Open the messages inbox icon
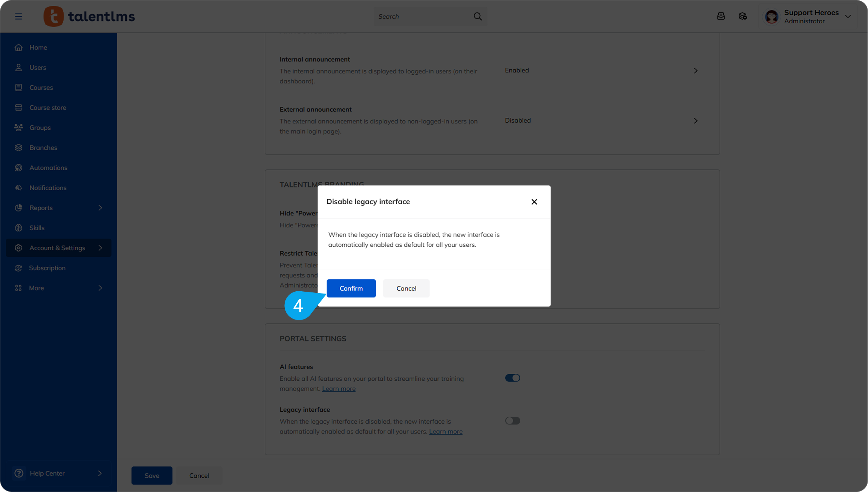The image size is (868, 492). click(x=721, y=16)
